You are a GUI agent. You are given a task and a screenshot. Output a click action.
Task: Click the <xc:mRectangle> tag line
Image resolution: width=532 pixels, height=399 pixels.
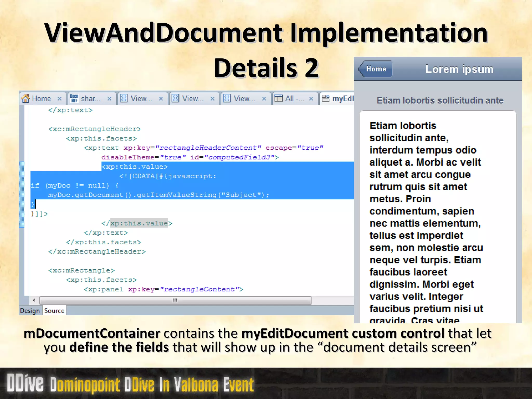(81, 270)
